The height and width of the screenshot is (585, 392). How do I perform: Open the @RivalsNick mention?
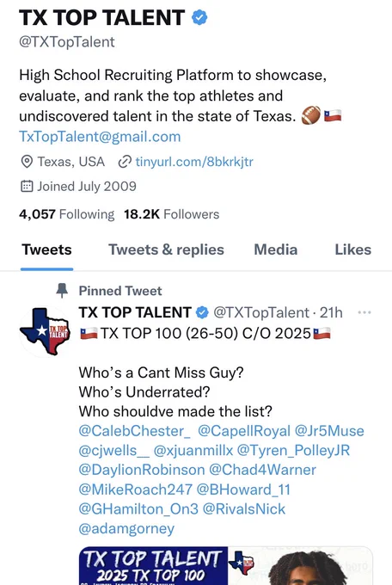pyautogui.click(x=244, y=509)
